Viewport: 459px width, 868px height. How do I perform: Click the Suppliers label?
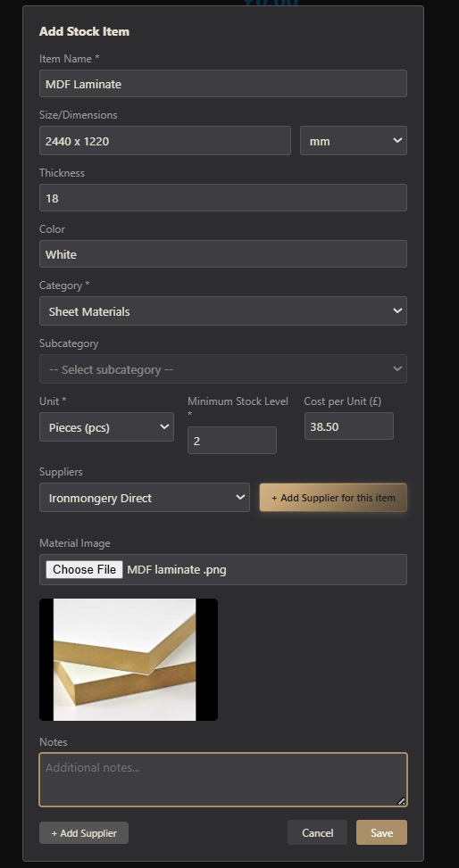click(61, 472)
